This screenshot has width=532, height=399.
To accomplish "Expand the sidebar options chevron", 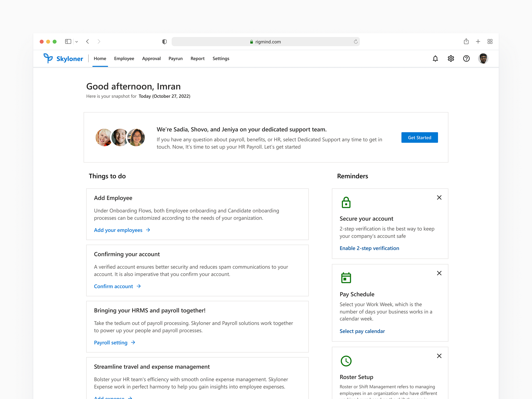I will point(76,41).
